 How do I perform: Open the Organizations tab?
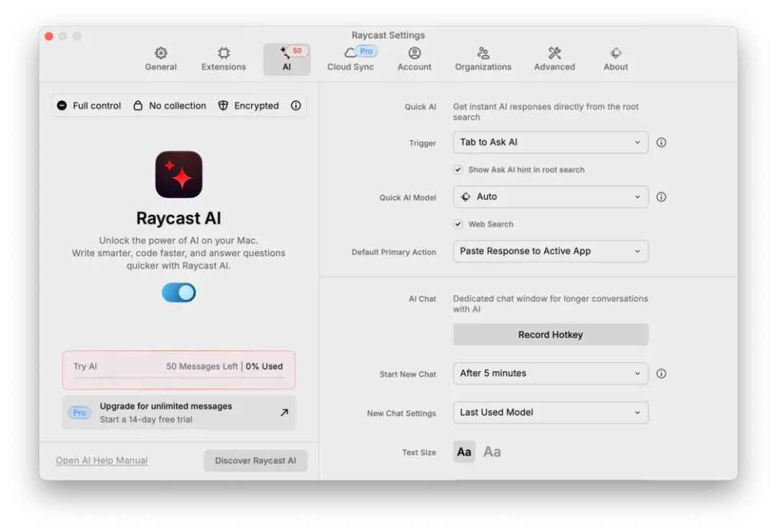pyautogui.click(x=483, y=59)
